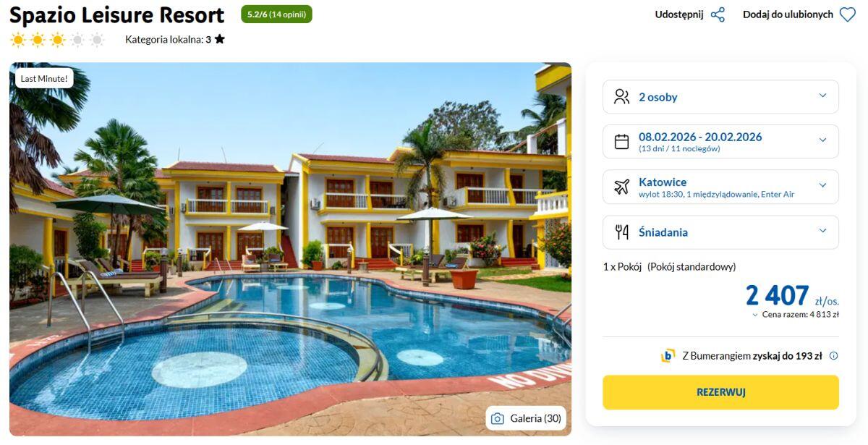Click the info icon beside Bumerang bonus
Viewport: 868px width, 445px height.
[833, 355]
